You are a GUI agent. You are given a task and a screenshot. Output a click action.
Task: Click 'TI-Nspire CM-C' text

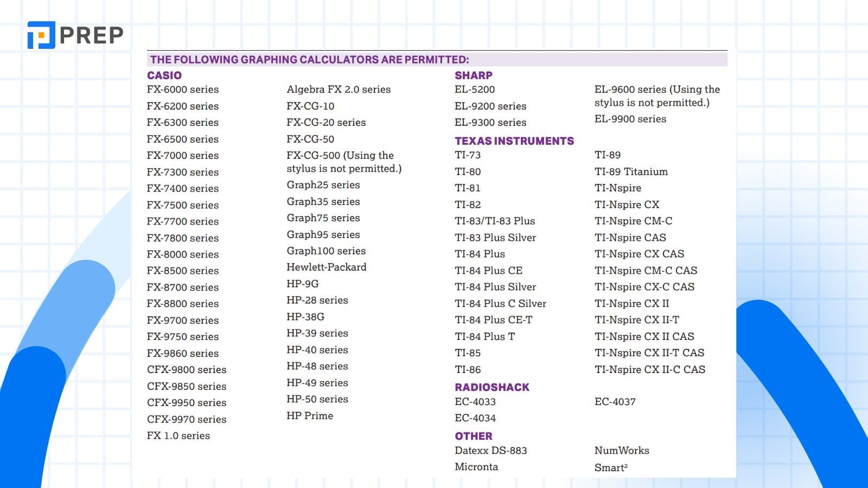634,221
